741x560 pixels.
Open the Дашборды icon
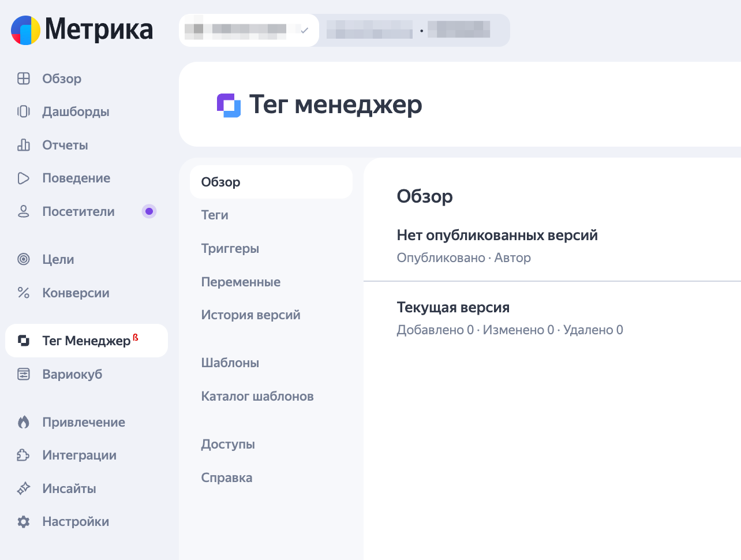pos(24,111)
